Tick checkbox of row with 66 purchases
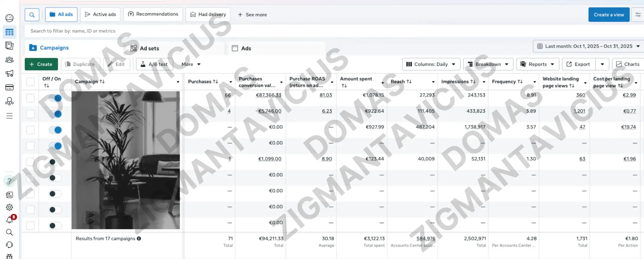Viewport: 644px width, 259px height. coord(30,98)
